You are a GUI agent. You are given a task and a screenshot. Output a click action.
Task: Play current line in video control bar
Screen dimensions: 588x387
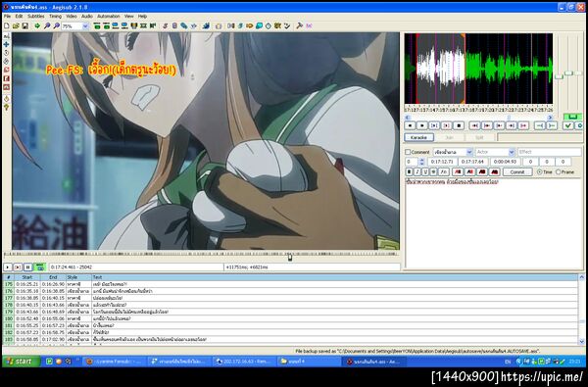pos(18,267)
